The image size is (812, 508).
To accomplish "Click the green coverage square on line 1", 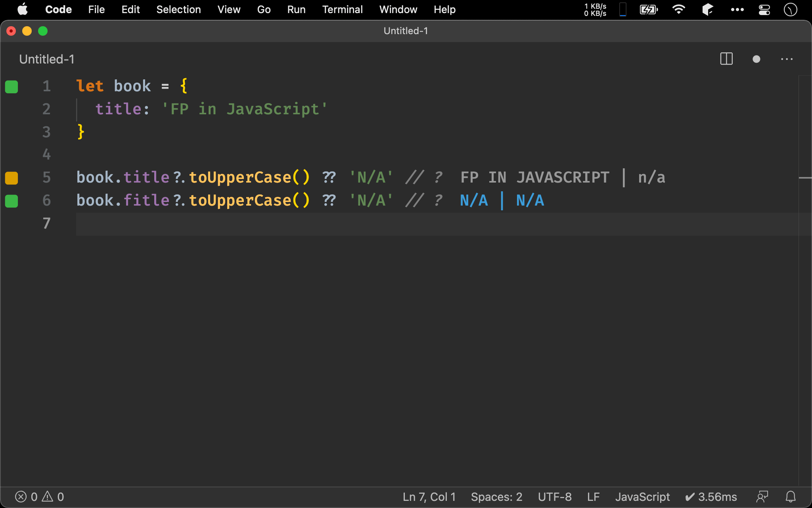I will [11, 87].
